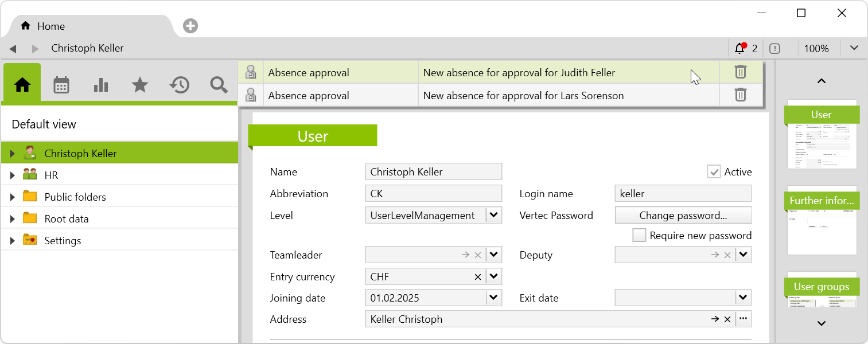The width and height of the screenshot is (868, 344).
Task: Open the Joining date dropdown
Action: pyautogui.click(x=494, y=298)
